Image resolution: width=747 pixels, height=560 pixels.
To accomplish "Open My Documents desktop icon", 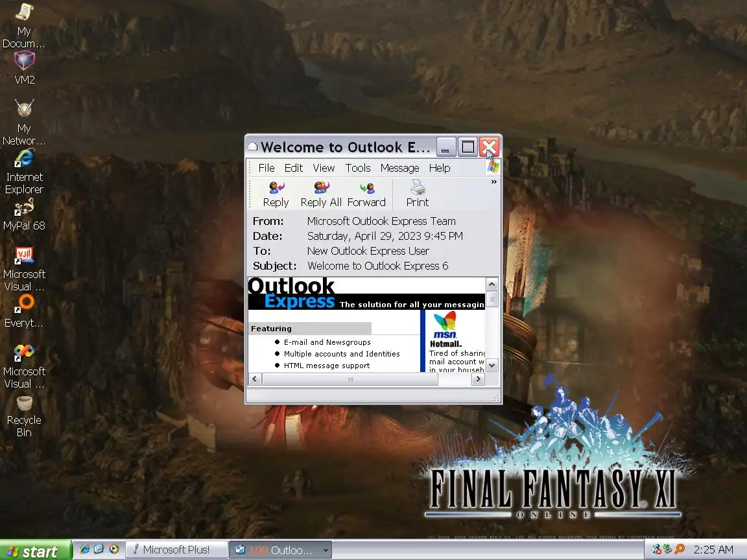I will pyautogui.click(x=24, y=26).
